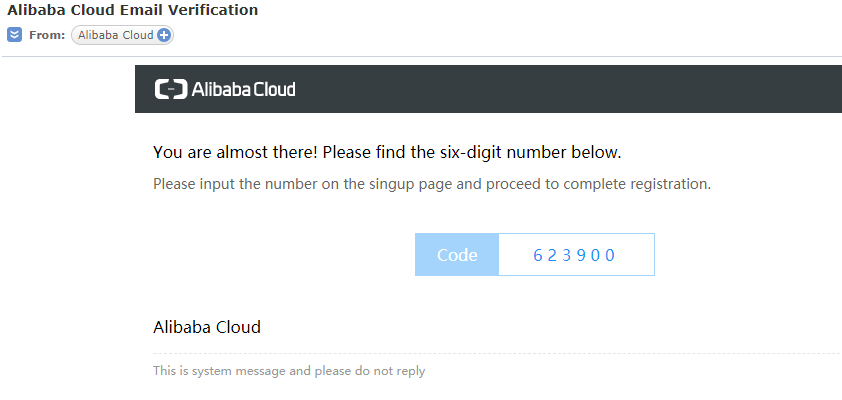
Task: Click the dashed divider above the system message
Action: tap(497, 353)
